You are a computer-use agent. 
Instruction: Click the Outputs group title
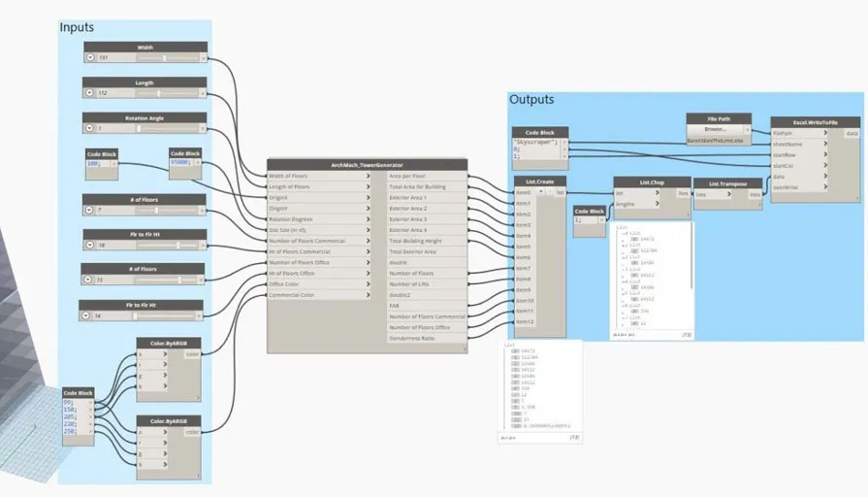(531, 99)
